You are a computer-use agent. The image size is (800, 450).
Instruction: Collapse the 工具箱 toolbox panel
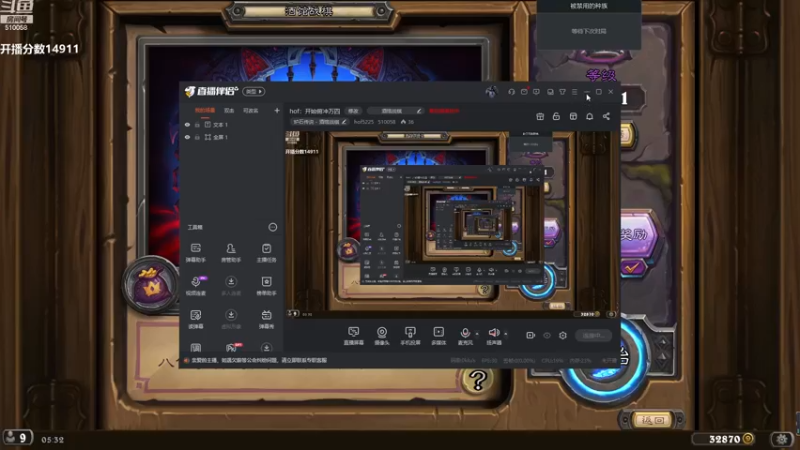coord(273,227)
